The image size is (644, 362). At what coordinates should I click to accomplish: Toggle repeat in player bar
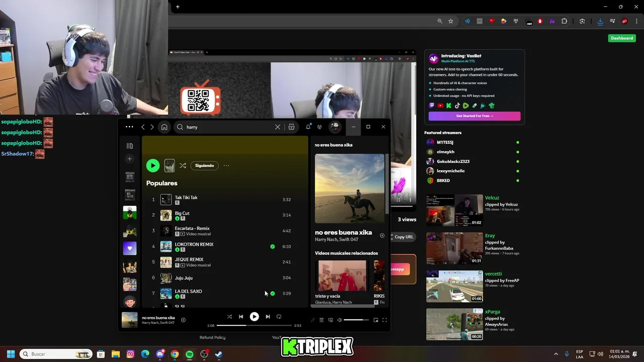(279, 317)
